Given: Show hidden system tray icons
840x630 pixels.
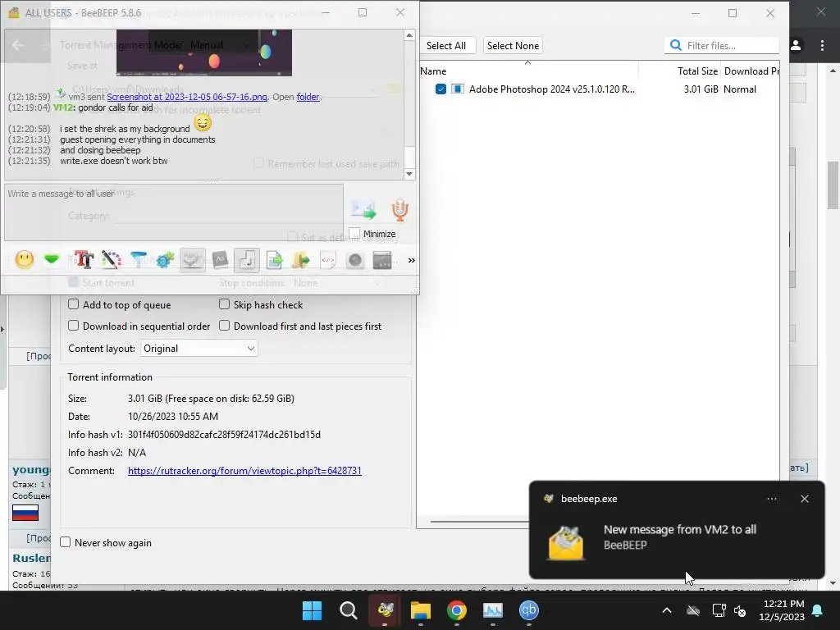Looking at the screenshot, I should [x=667, y=610].
